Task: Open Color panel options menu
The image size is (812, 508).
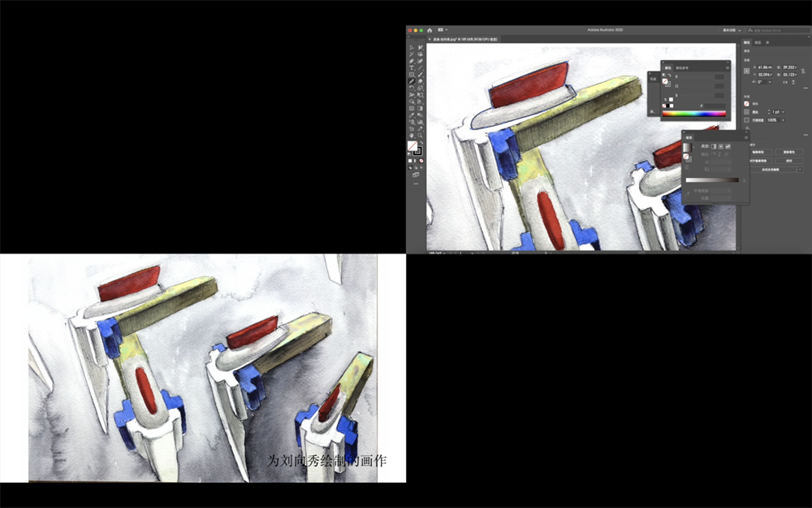Action: tap(728, 68)
